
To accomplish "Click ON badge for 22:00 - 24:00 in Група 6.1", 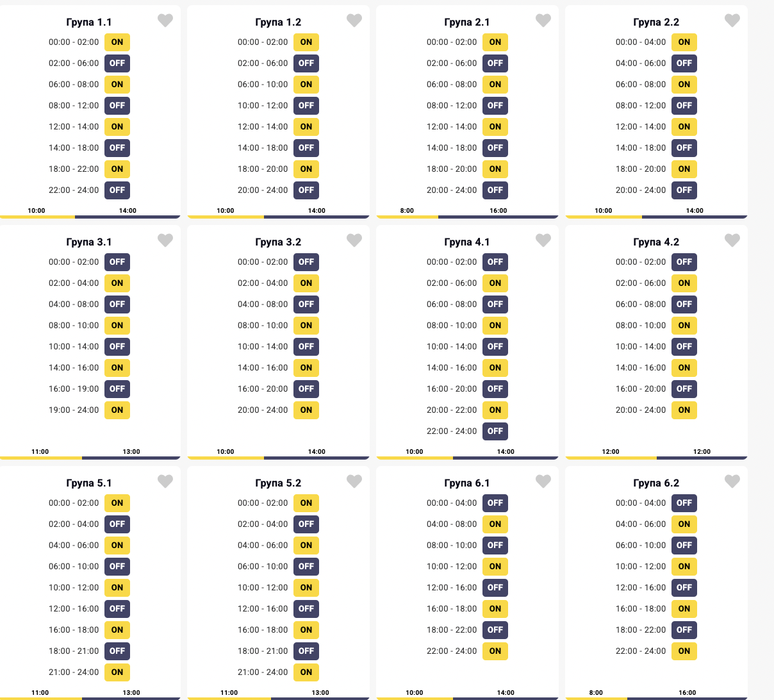I will [x=495, y=651].
